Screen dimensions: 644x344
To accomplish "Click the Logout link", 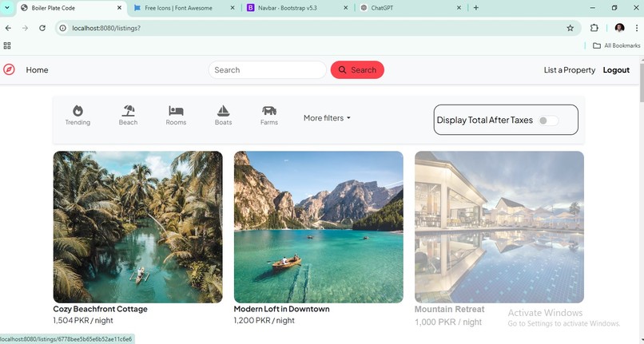I will click(x=616, y=70).
